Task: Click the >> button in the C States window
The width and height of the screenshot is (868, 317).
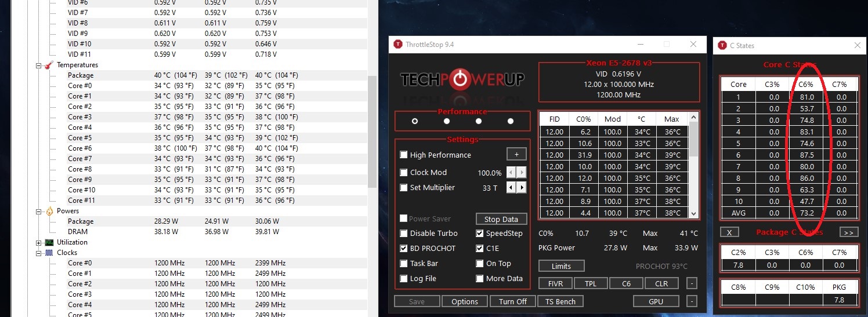Action: (x=848, y=232)
